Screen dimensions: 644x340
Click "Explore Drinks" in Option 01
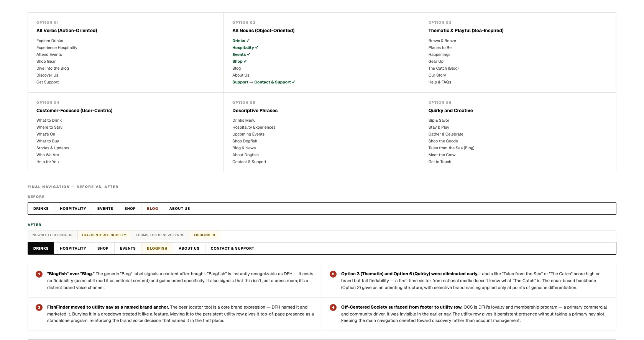[50, 41]
